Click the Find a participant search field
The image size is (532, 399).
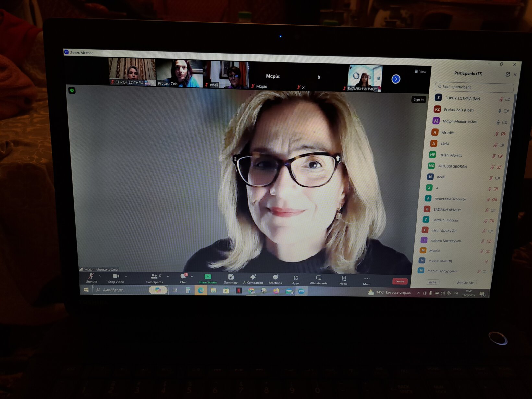(x=474, y=87)
